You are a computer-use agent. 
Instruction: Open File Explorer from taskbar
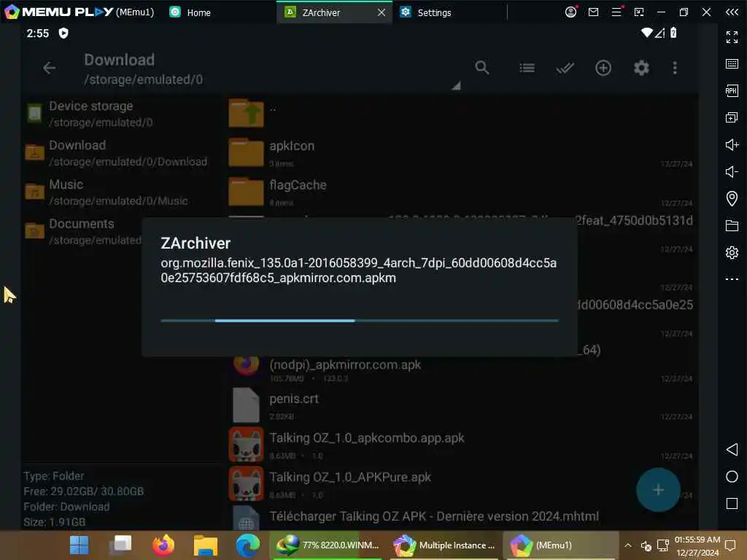coord(205,545)
